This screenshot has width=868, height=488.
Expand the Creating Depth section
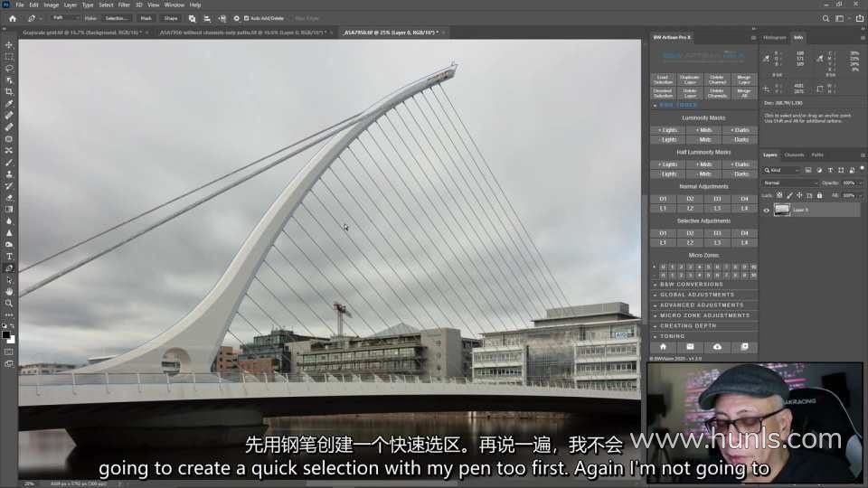(689, 326)
